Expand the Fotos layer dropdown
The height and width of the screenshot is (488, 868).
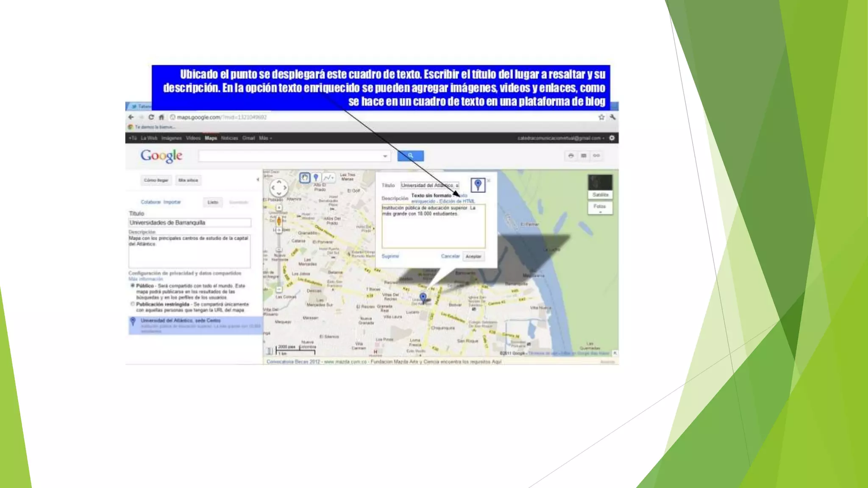click(x=600, y=208)
